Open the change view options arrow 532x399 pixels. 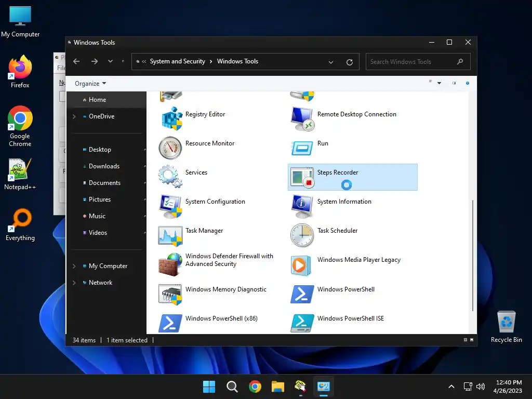439,83
